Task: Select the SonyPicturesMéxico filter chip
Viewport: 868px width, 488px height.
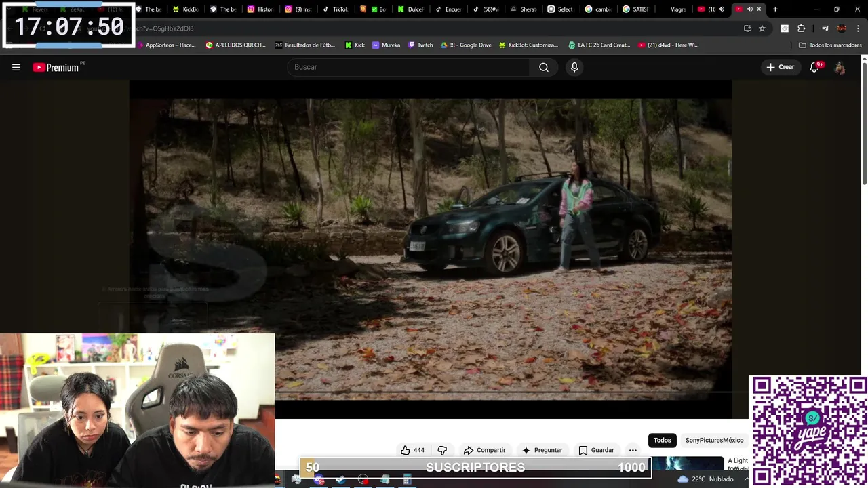Action: pos(714,441)
